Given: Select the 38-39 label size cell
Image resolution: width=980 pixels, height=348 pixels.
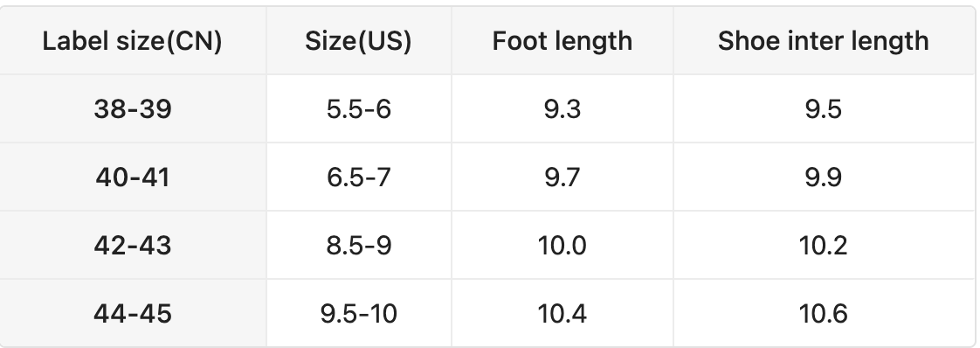Looking at the screenshot, I should tap(133, 109).
